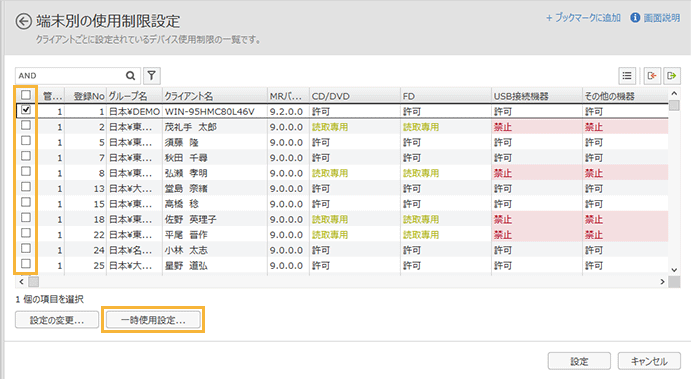Open the list view options icon
The image size is (691, 379).
coord(627,76)
